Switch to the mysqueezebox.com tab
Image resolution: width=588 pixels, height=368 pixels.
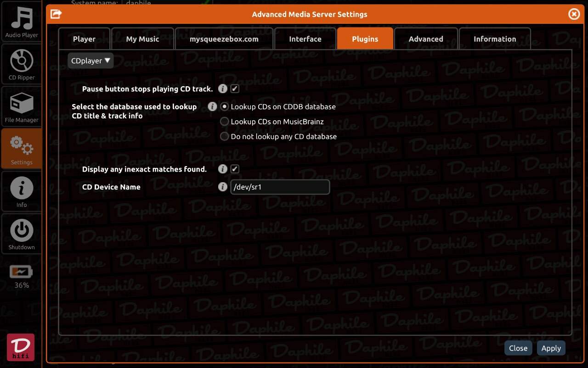coord(224,39)
